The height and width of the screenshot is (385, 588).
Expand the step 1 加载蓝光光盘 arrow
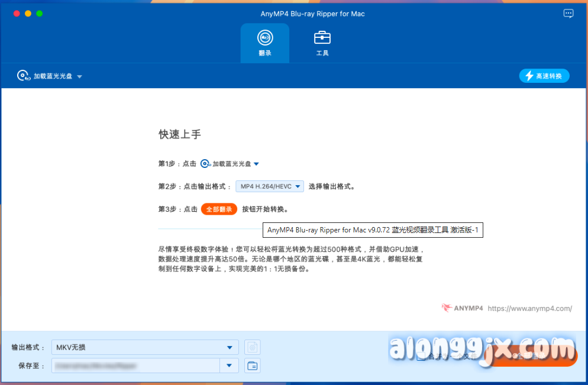point(256,164)
